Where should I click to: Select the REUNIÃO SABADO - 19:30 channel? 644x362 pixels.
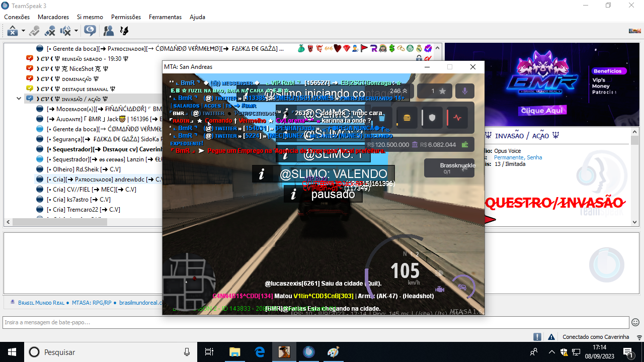82,59
